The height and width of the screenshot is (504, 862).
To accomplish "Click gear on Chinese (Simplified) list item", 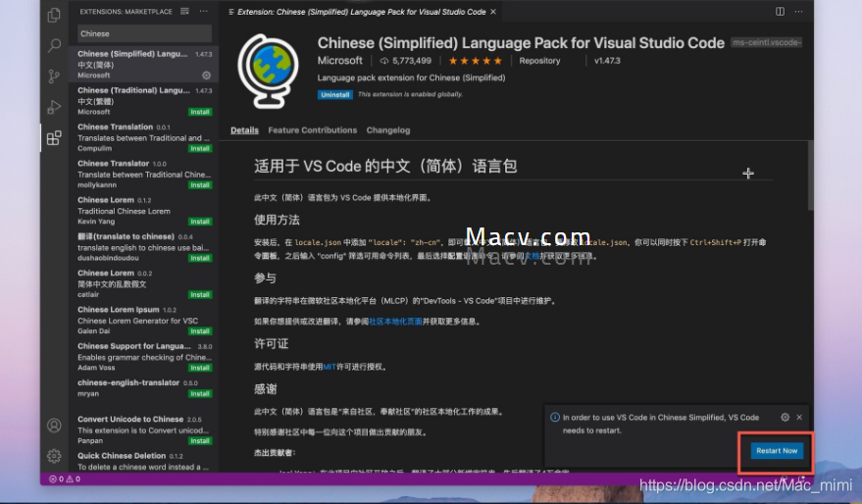I will coord(206,76).
